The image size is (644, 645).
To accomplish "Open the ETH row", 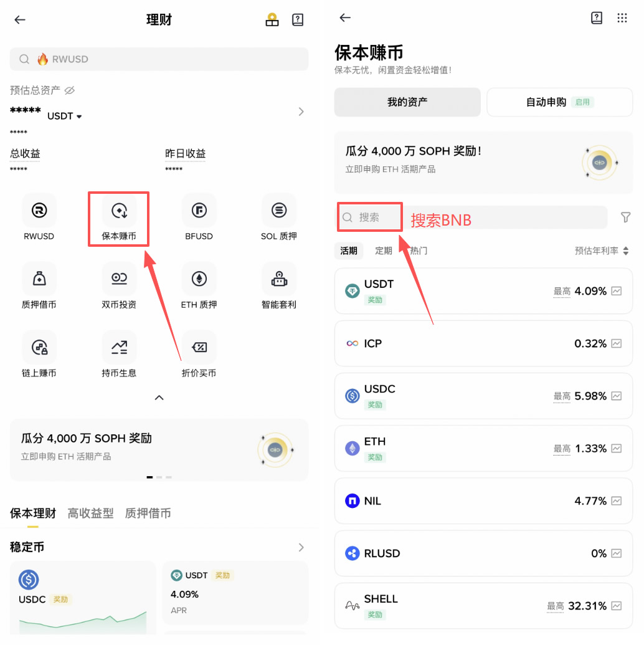I will click(x=483, y=448).
